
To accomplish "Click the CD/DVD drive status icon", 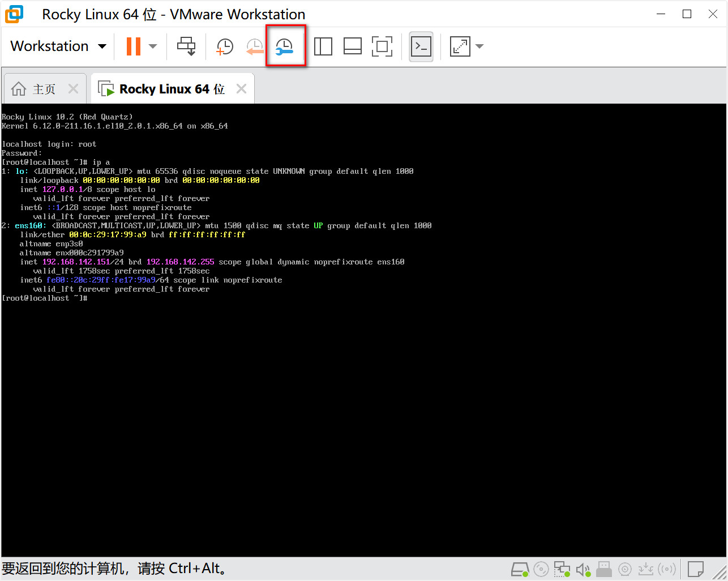I will [541, 569].
